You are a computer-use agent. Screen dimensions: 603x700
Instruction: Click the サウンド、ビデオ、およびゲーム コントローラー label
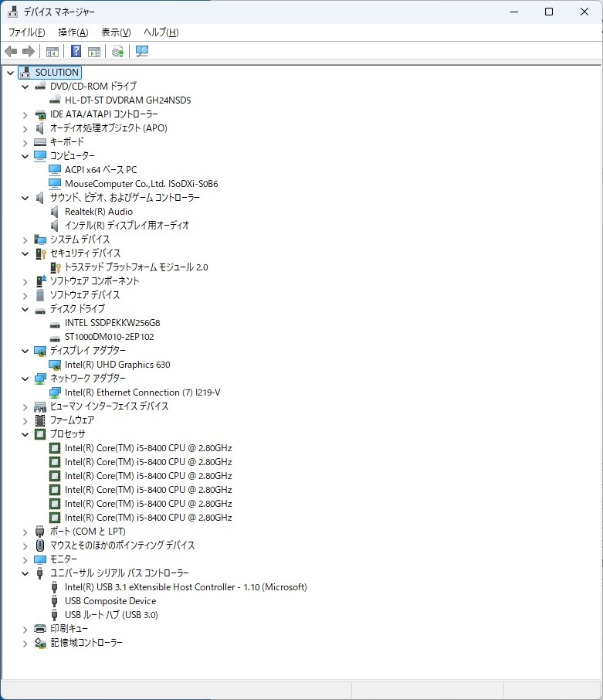[x=125, y=198]
